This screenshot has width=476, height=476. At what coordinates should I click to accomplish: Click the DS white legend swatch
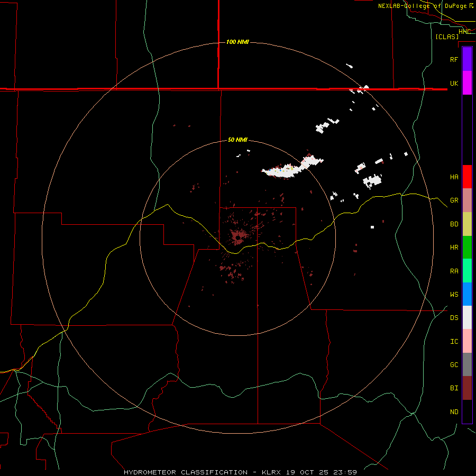pos(467,317)
